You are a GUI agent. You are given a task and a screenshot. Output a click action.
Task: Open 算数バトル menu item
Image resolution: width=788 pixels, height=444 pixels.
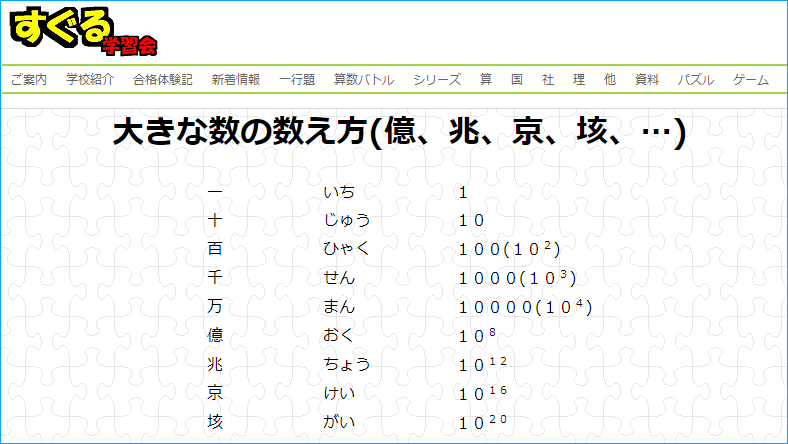pyautogui.click(x=364, y=79)
